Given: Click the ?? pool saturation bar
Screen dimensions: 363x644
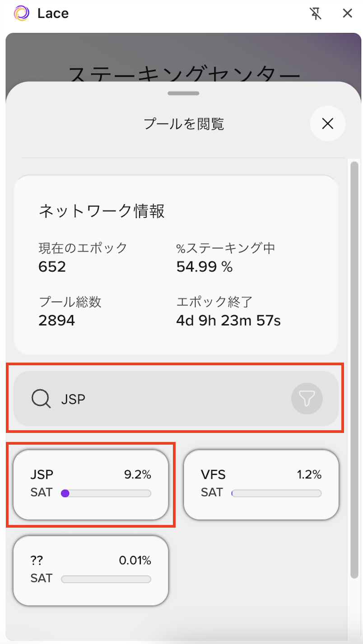Looking at the screenshot, I should [106, 579].
